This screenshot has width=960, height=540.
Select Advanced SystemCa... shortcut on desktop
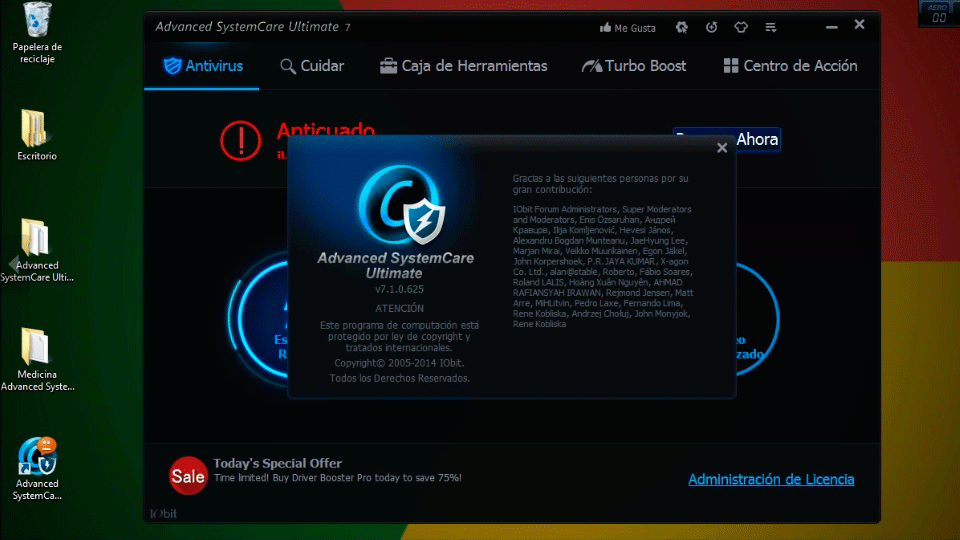[37, 469]
